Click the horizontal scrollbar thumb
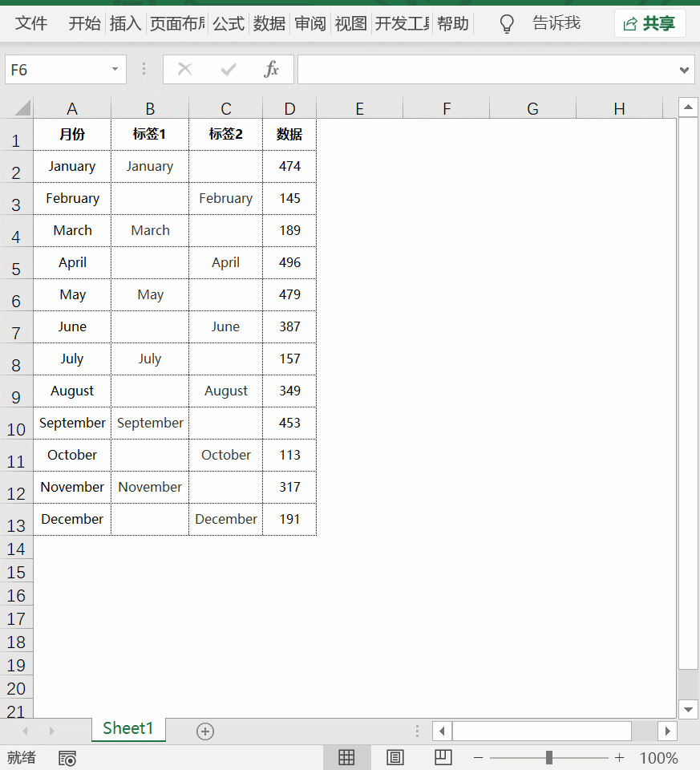The height and width of the screenshot is (770, 700). pyautogui.click(x=541, y=731)
